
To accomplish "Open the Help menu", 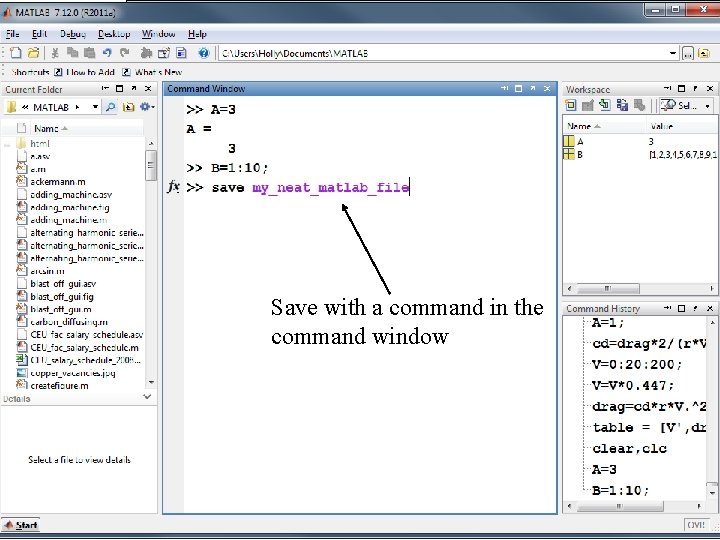I will pyautogui.click(x=197, y=34).
